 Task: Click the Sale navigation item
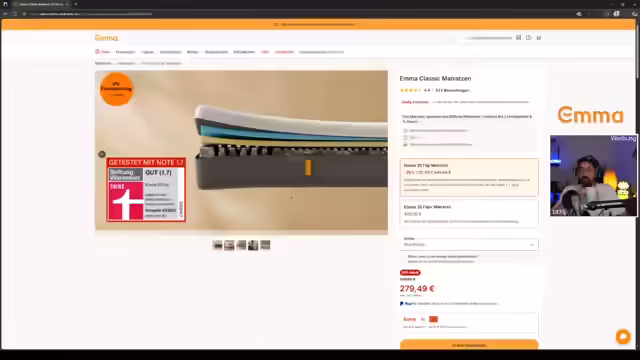[106, 52]
